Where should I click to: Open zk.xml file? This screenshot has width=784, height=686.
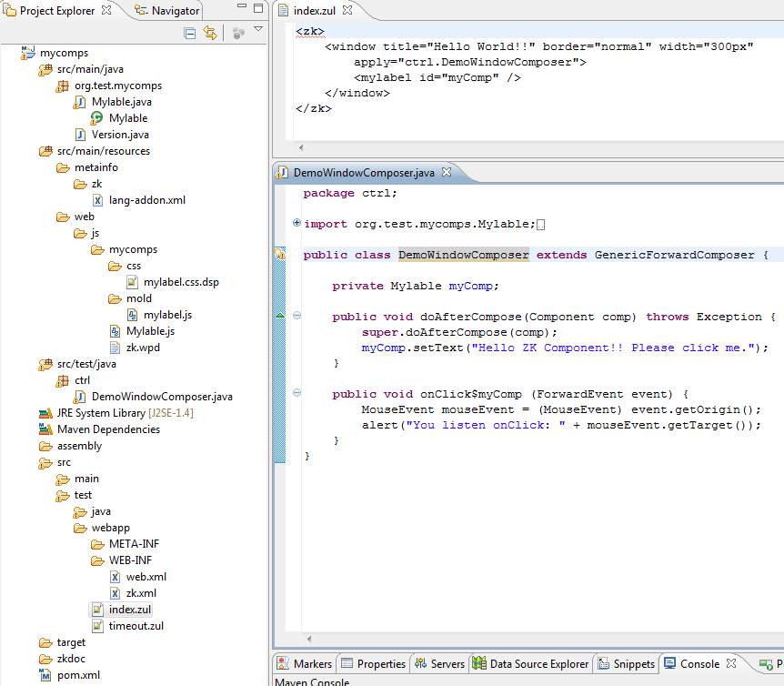[141, 593]
